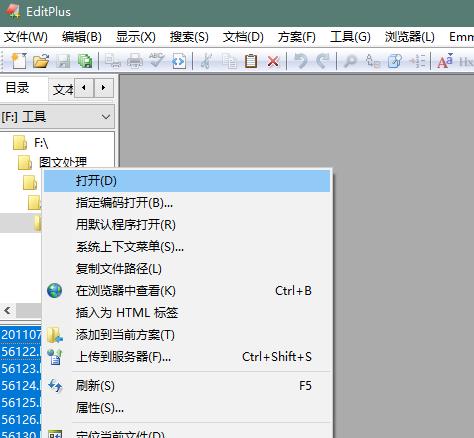This screenshot has width=474, height=438.
Task: Click the left arrow of horizontal scrollbar
Action: tap(7, 311)
